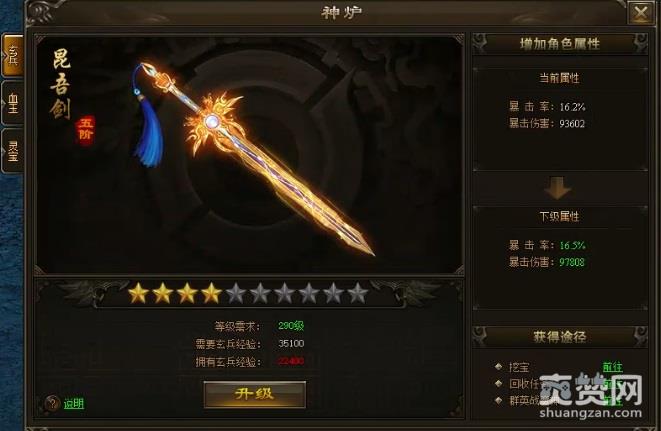Image resolution: width=661 pixels, height=431 pixels.
Task: Click the first gold star
Action: pos(138,293)
